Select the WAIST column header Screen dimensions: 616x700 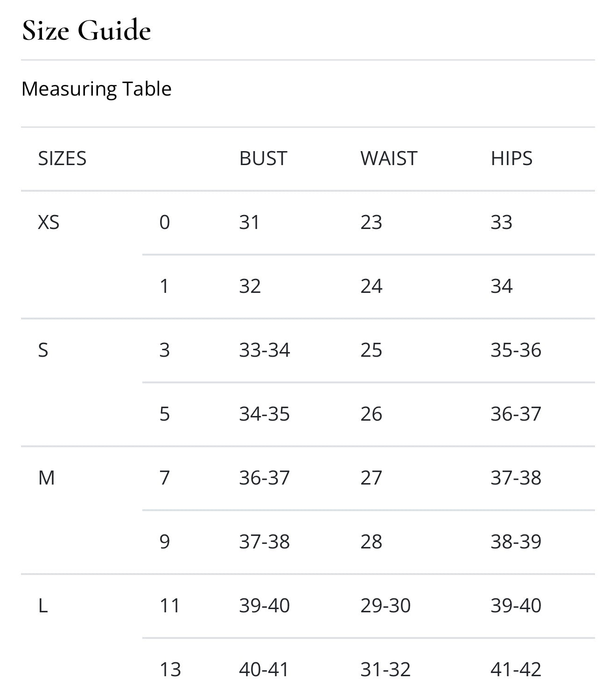tap(389, 159)
